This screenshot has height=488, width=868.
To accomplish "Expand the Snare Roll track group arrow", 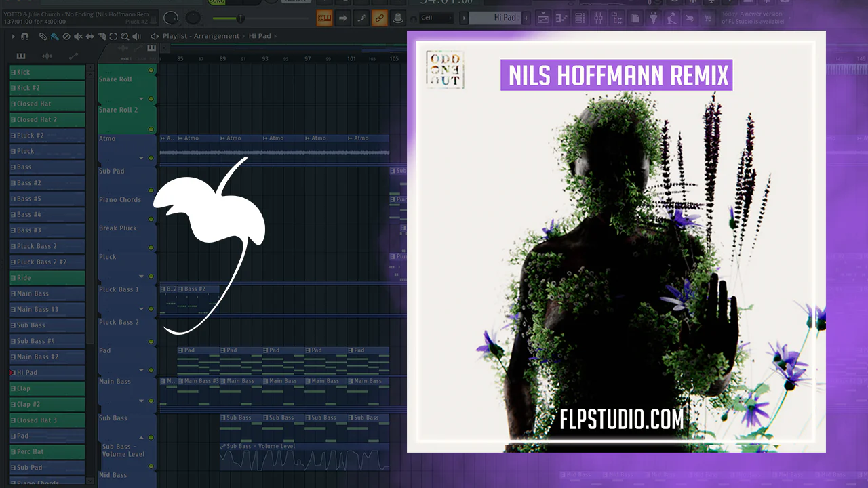I will pos(142,98).
